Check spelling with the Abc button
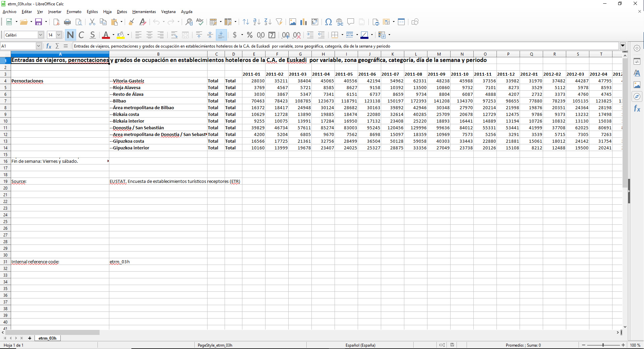 point(199,22)
